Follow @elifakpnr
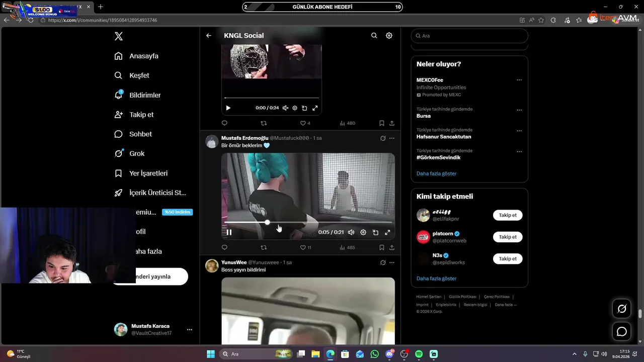Screen dimensions: 644x362 [508, 215]
